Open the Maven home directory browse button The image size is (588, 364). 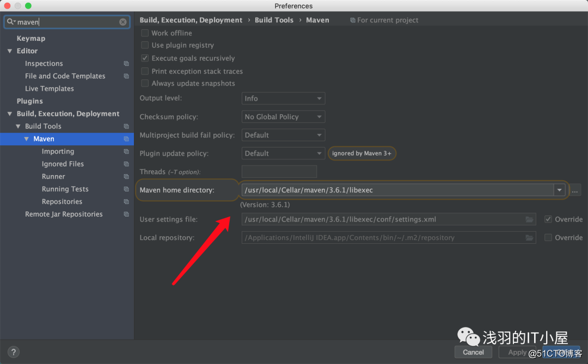(x=574, y=190)
